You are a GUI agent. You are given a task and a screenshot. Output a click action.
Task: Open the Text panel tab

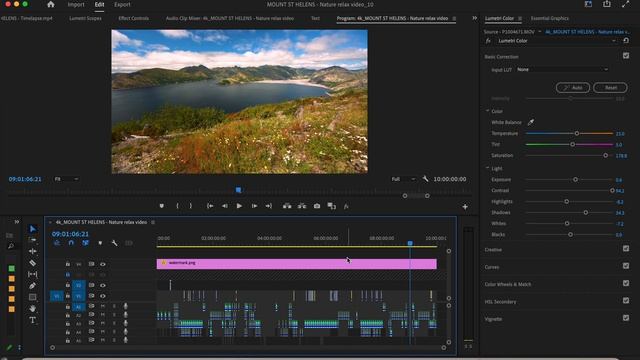(x=315, y=18)
